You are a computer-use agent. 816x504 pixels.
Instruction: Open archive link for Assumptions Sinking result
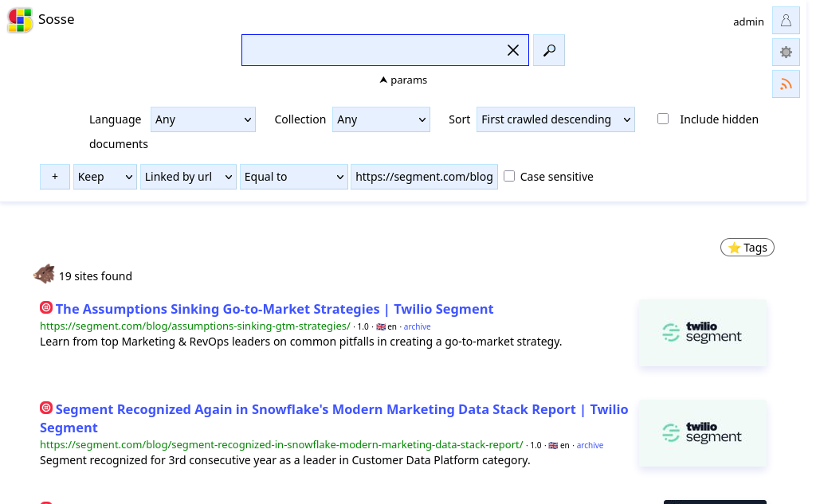(x=417, y=326)
